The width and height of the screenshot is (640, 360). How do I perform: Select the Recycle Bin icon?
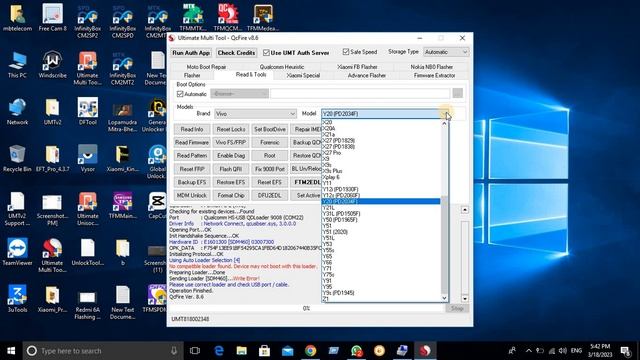17,158
